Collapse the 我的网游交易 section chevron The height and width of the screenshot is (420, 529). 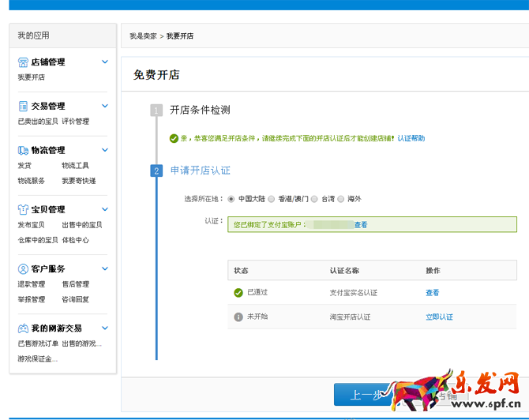[105, 328]
